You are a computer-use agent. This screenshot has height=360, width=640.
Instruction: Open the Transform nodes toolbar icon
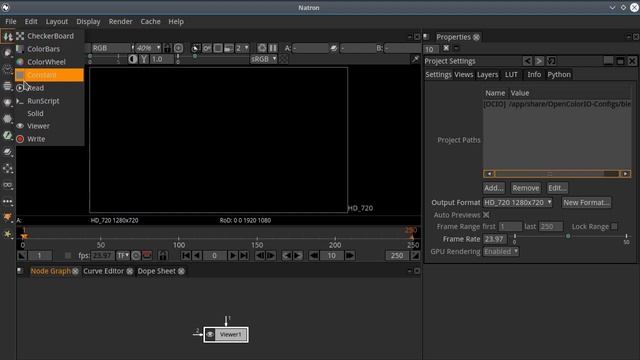click(x=8, y=169)
